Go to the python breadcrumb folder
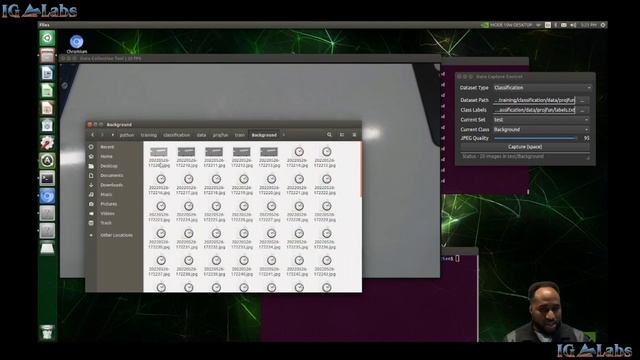This screenshot has width=640, height=360. coord(127,135)
